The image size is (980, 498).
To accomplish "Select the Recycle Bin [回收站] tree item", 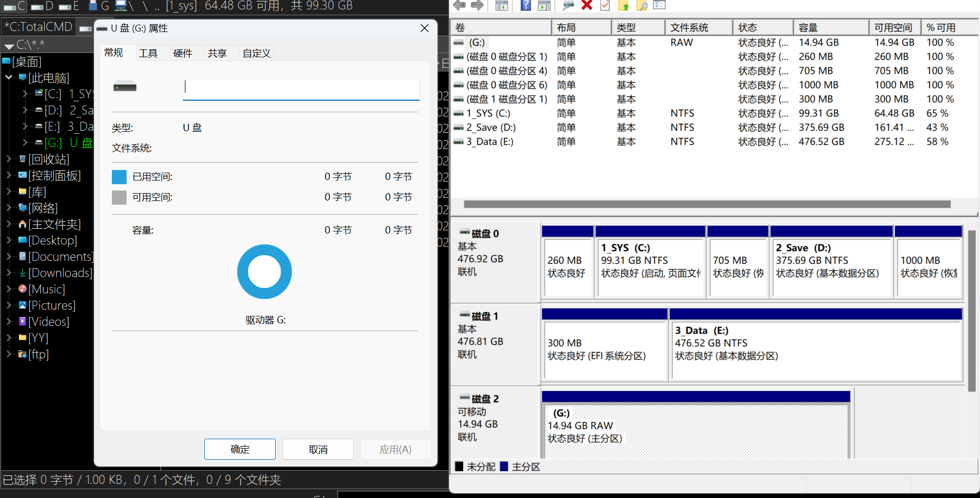I will point(49,159).
